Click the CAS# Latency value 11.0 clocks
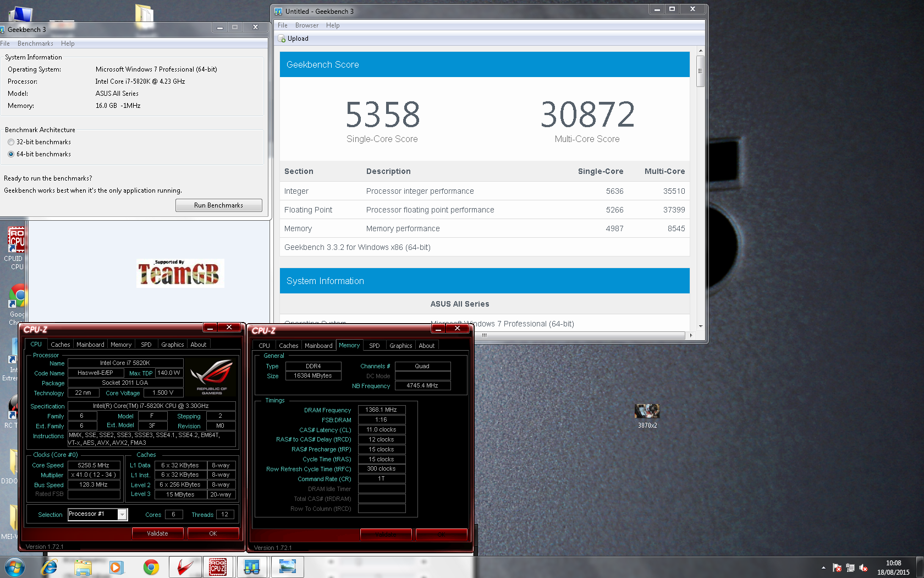This screenshot has height=578, width=924. click(382, 429)
